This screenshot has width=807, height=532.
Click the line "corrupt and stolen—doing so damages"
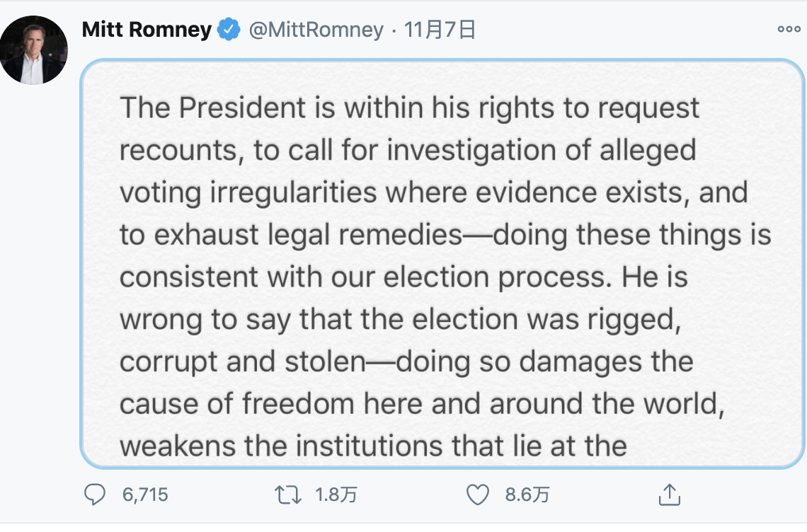coord(406,362)
